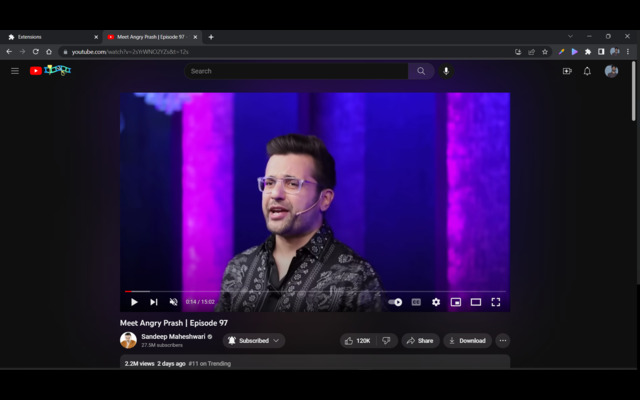
Task: Seek along the red video progress bar
Action: tap(315, 291)
